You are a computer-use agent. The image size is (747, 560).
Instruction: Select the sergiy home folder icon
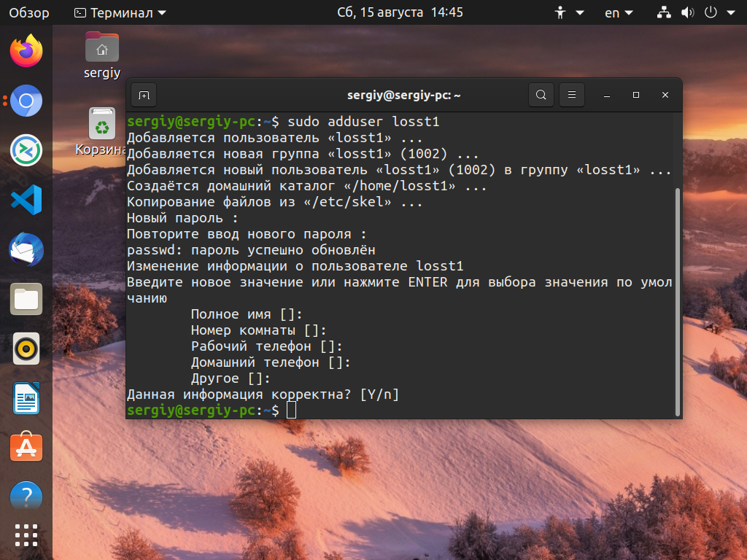coord(102,47)
